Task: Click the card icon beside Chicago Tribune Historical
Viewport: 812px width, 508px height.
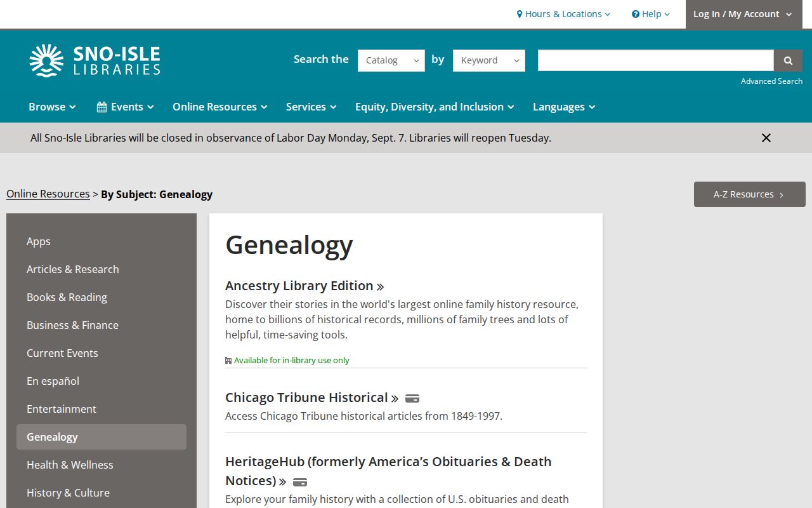Action: [412, 399]
